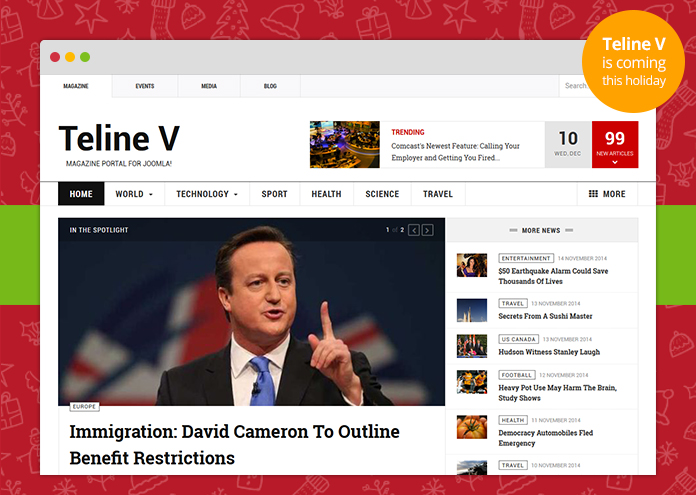The image size is (696, 495).
Task: Open the trending news studio thumbnail
Action: click(344, 144)
